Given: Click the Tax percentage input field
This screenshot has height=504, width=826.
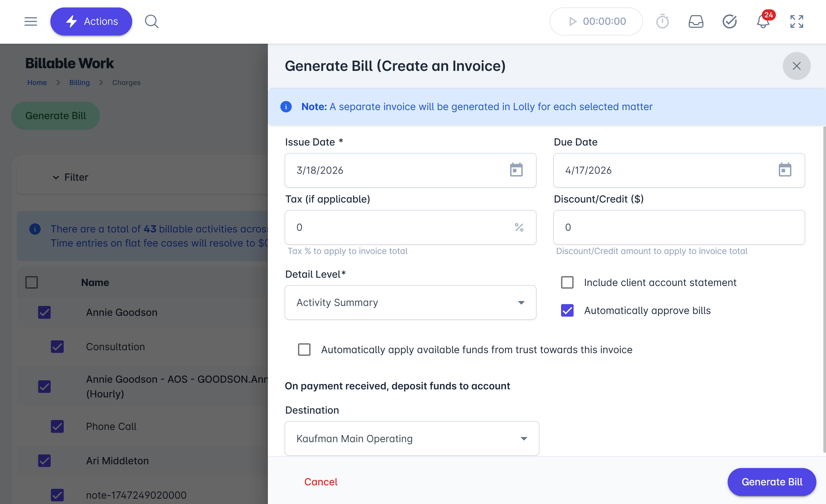Looking at the screenshot, I should coord(410,227).
